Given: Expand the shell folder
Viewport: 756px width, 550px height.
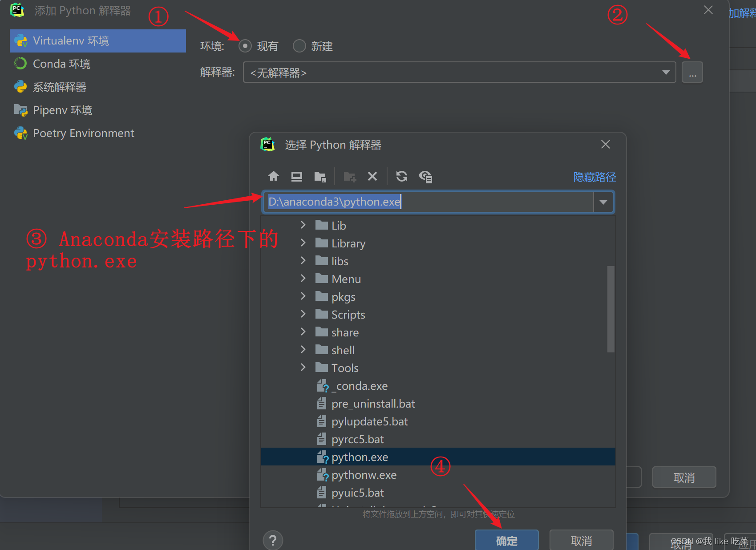Looking at the screenshot, I should click(x=303, y=349).
